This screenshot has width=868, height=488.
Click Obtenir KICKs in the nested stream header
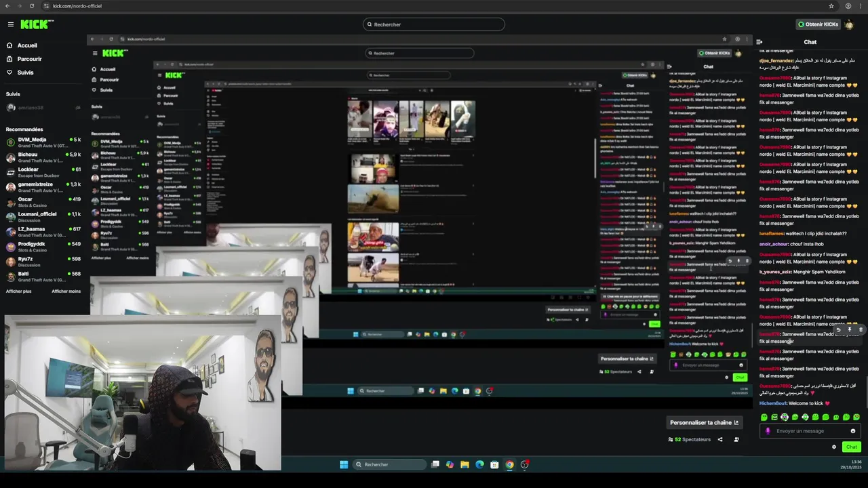[x=715, y=53]
